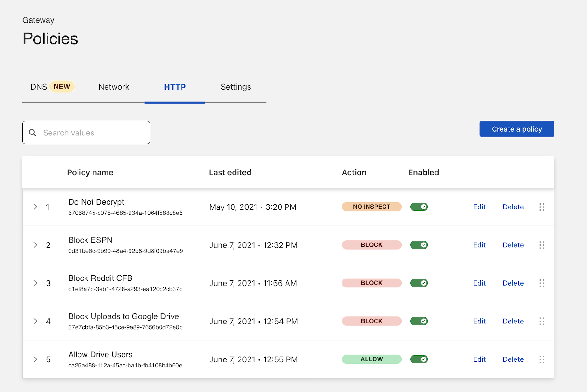Click drag handle for Do Not Decrypt policy
Screen dimensions: 587x392
tap(542, 207)
